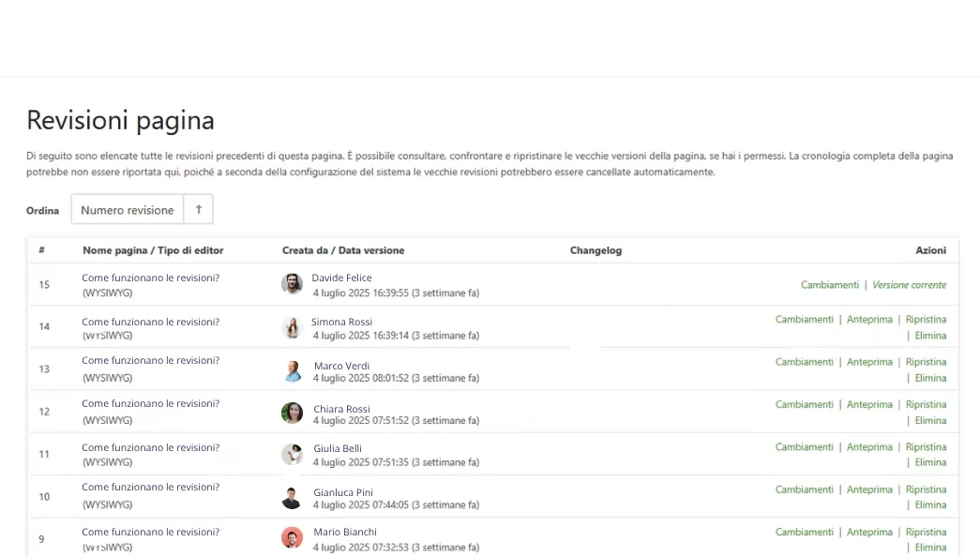Image resolution: width=980 pixels, height=557 pixels.
Task: Click Giulia Belli's avatar picture
Action: pyautogui.click(x=293, y=455)
